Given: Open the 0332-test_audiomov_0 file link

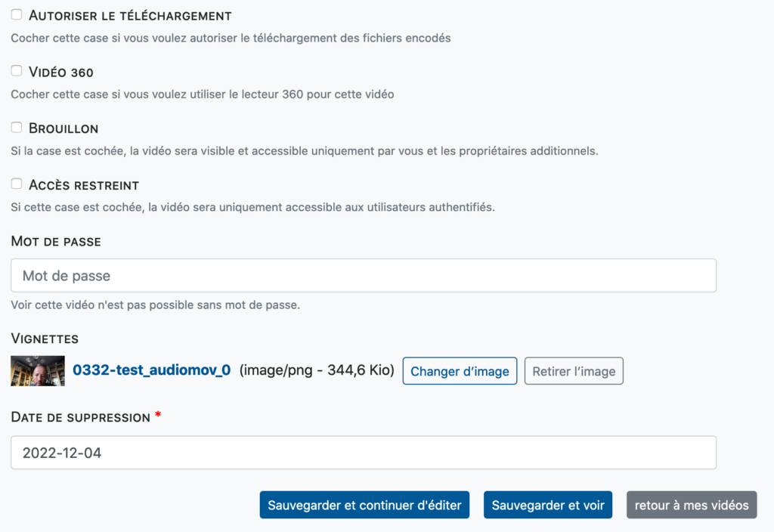Looking at the screenshot, I should 151,370.
